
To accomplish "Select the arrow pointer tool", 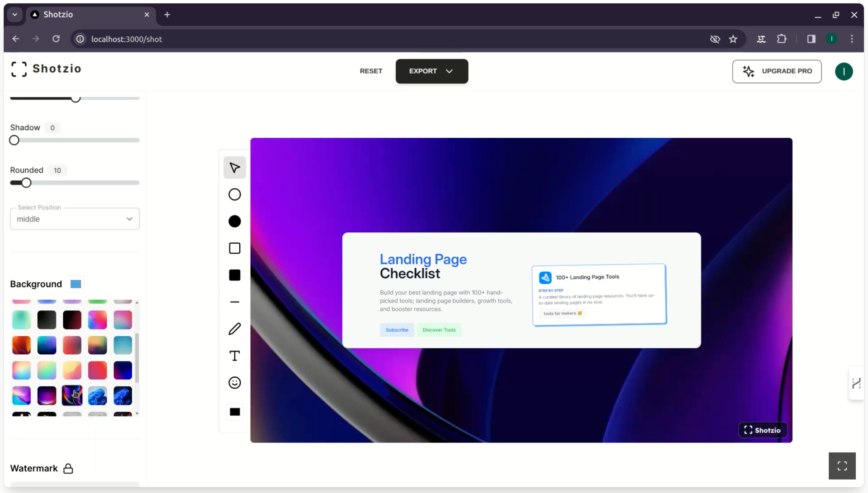I will [x=234, y=167].
